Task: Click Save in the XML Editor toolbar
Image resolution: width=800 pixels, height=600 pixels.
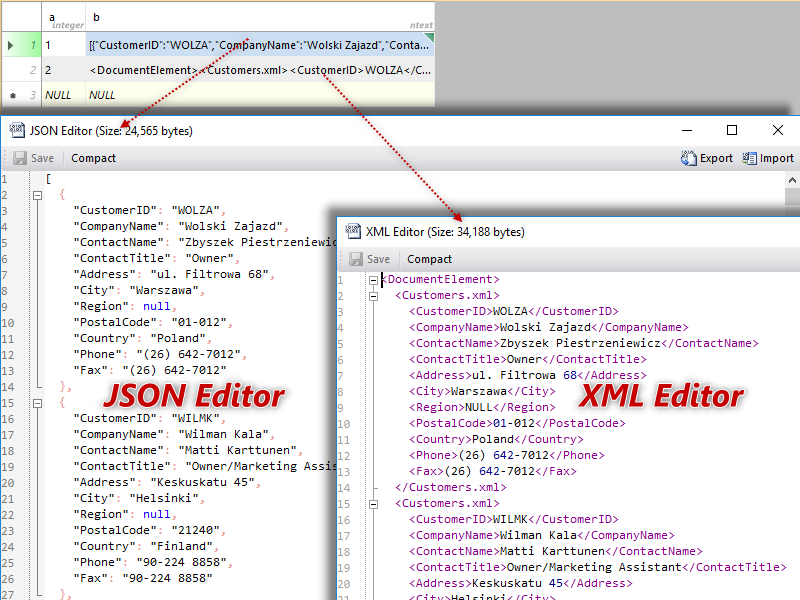Action: (370, 259)
